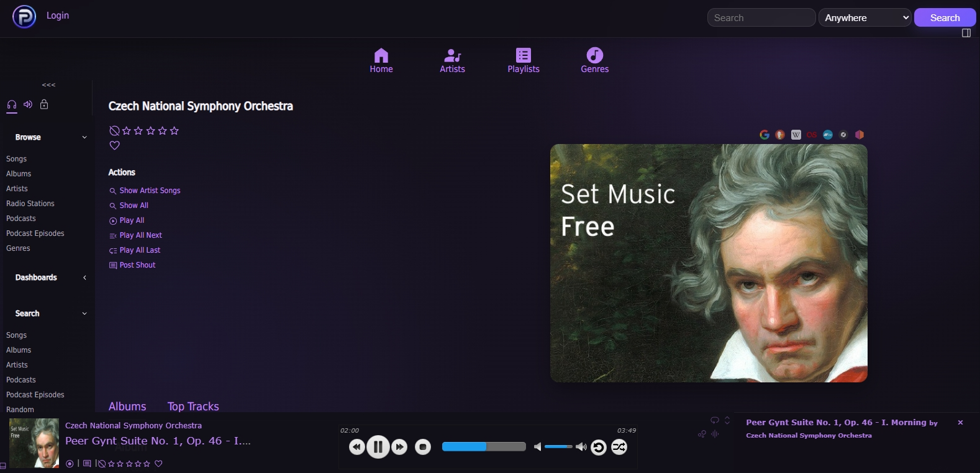The width and height of the screenshot is (980, 473).
Task: Remove Peer Gynt Suite from the playlist
Action: (x=960, y=423)
